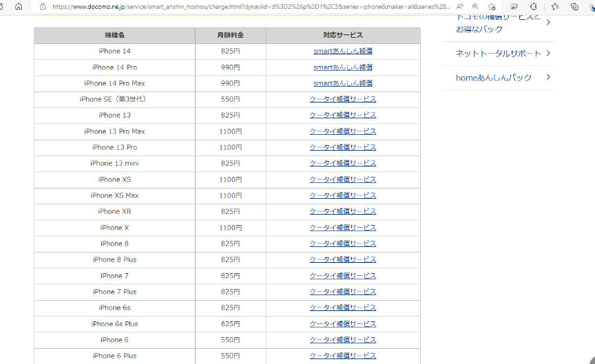The image size is (595, 364).
Task: Open ケータイ補償サービス link for iPhone XR
Action: click(343, 211)
